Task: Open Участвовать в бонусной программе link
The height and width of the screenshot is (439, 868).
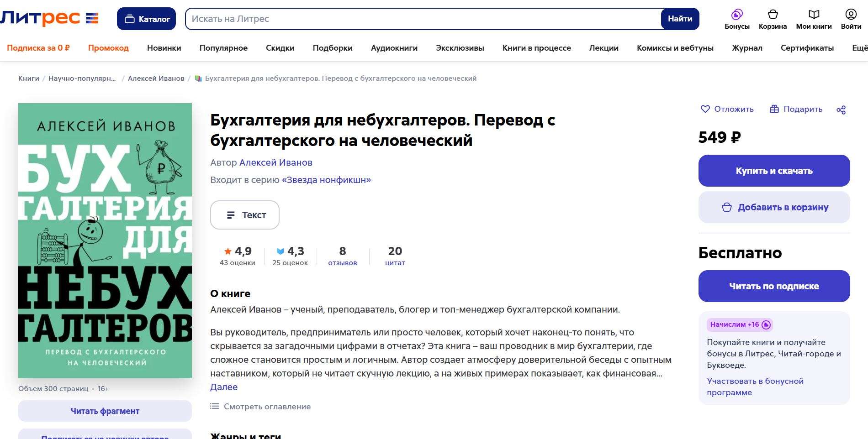Action: coord(755,387)
